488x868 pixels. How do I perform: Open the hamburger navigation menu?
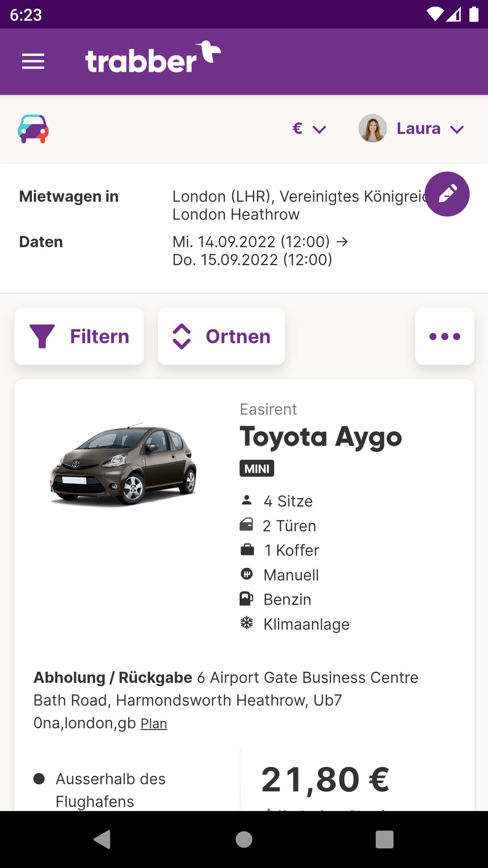33,61
